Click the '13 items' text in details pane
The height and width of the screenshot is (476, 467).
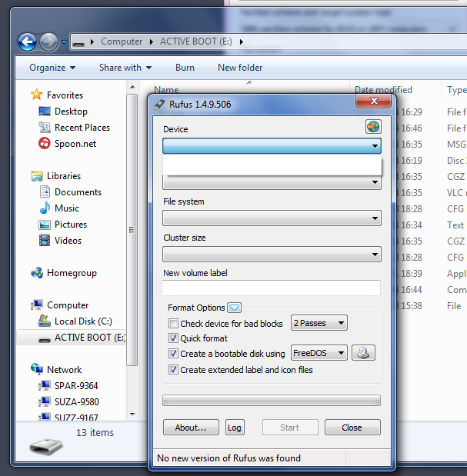95,432
